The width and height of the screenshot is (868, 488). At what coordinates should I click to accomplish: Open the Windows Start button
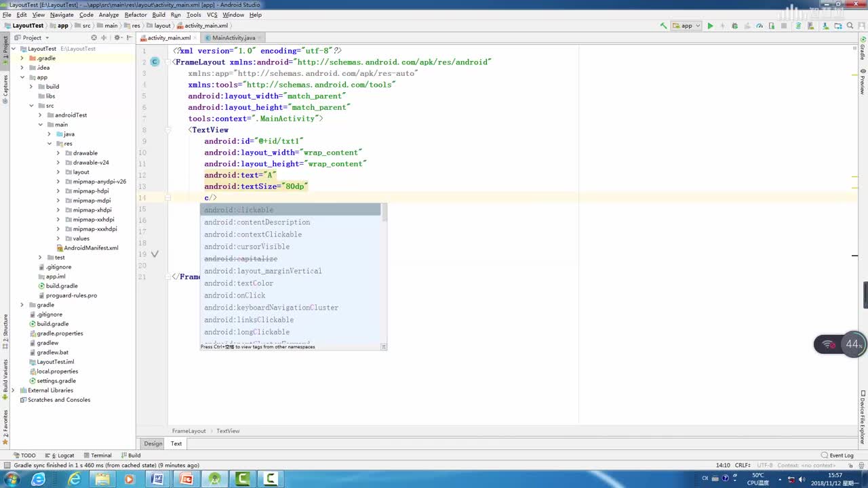point(12,479)
